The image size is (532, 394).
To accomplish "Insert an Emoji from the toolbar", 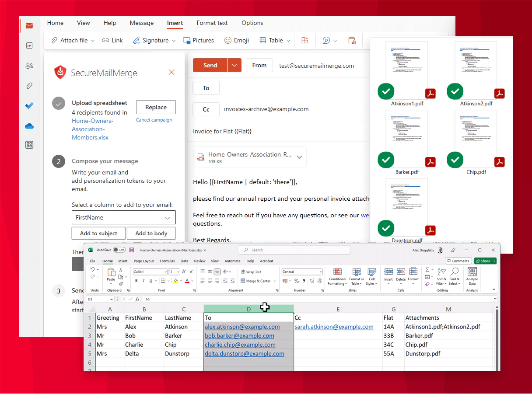I will (236, 40).
